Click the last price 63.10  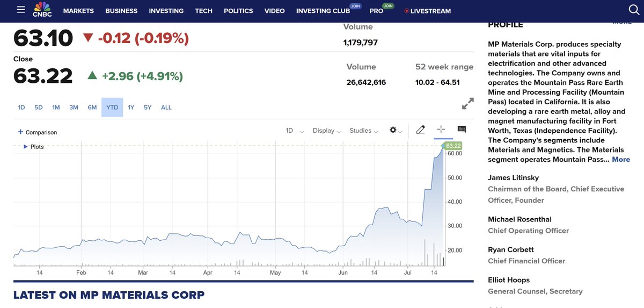[43, 38]
